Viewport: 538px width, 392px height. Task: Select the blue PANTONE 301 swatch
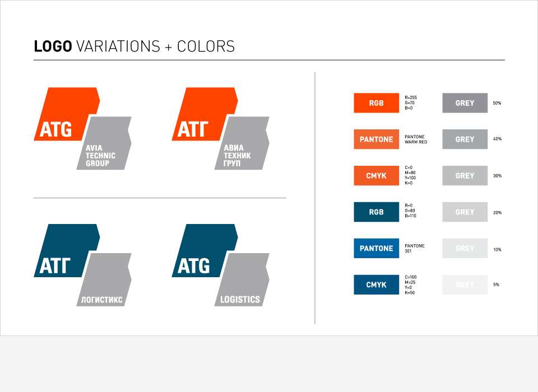tap(377, 248)
